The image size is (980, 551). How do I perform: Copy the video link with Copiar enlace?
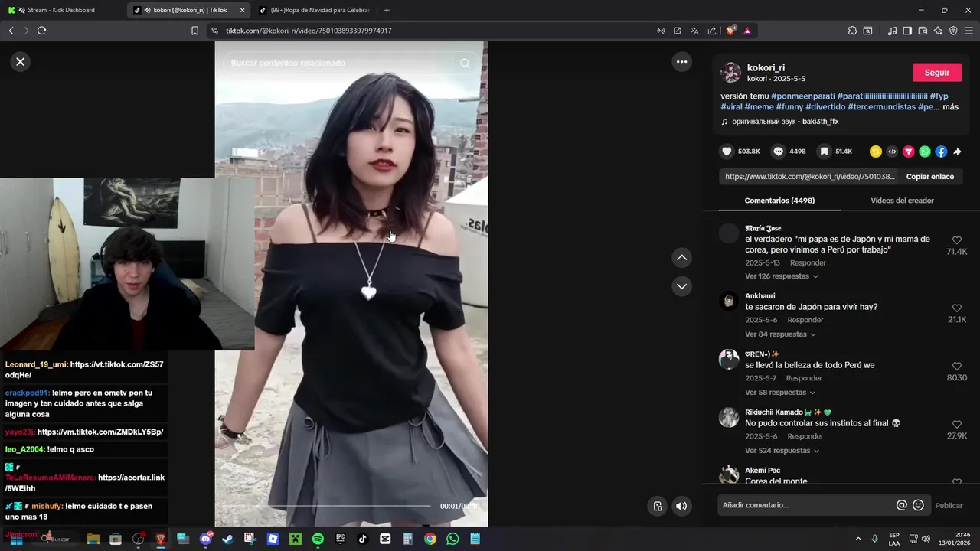point(929,177)
